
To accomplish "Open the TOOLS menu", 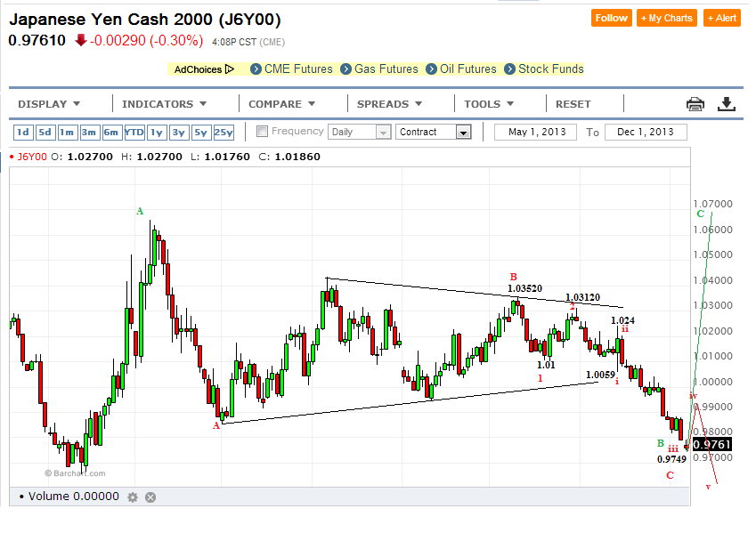I will pos(487,103).
